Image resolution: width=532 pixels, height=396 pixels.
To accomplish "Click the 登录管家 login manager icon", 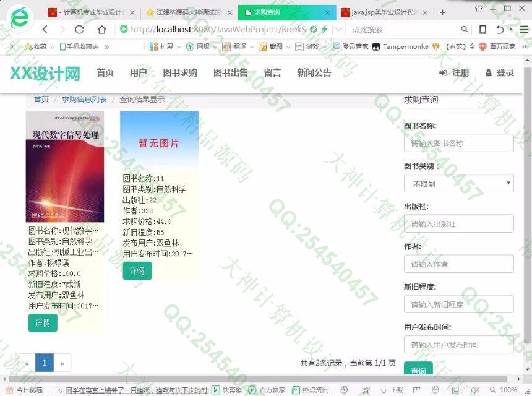I will (351, 46).
